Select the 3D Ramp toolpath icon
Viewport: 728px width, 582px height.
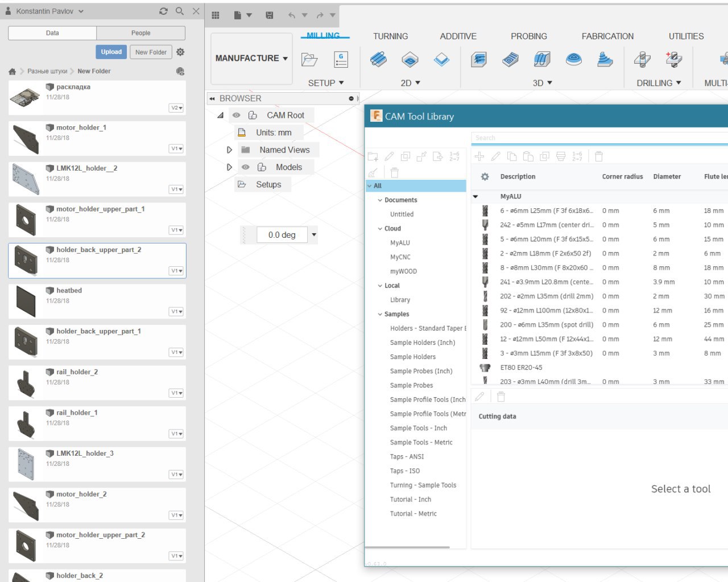coord(605,59)
